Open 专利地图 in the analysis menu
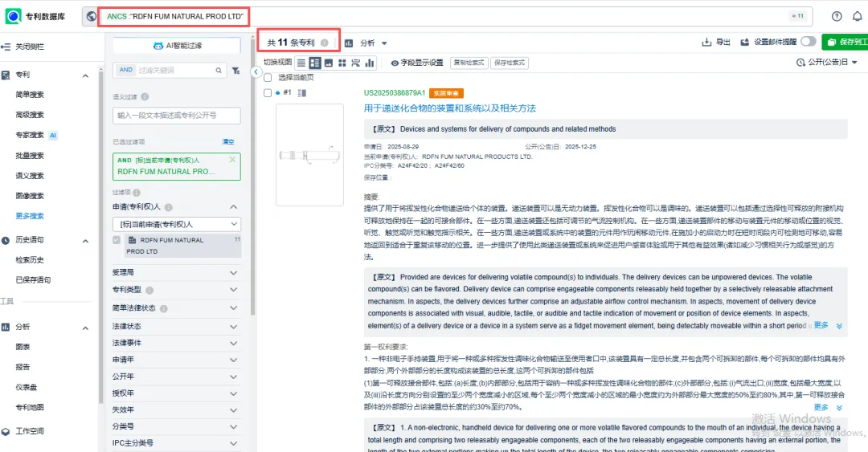This screenshot has width=868, height=452. point(30,408)
